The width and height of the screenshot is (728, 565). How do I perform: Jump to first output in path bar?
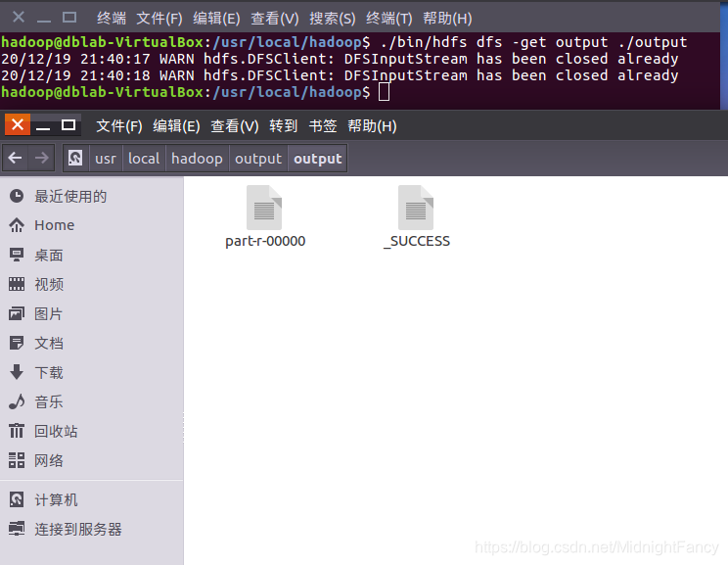pos(258,159)
